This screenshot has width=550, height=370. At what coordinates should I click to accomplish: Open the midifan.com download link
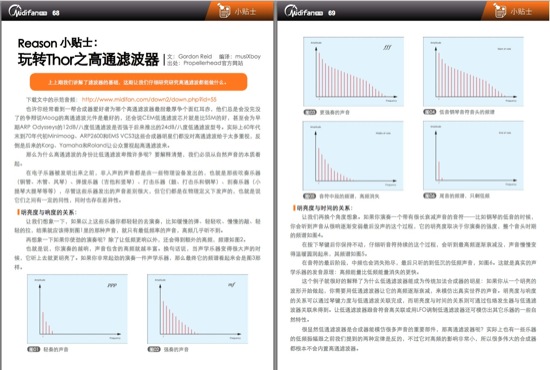tap(149, 100)
